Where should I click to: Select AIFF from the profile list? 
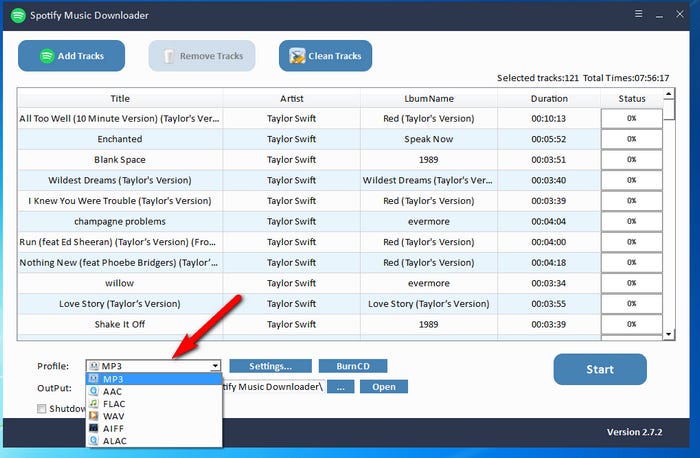[154, 429]
